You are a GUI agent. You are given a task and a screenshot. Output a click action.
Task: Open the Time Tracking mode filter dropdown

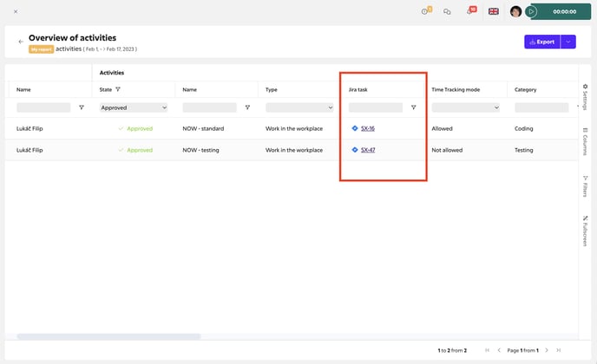(466, 107)
